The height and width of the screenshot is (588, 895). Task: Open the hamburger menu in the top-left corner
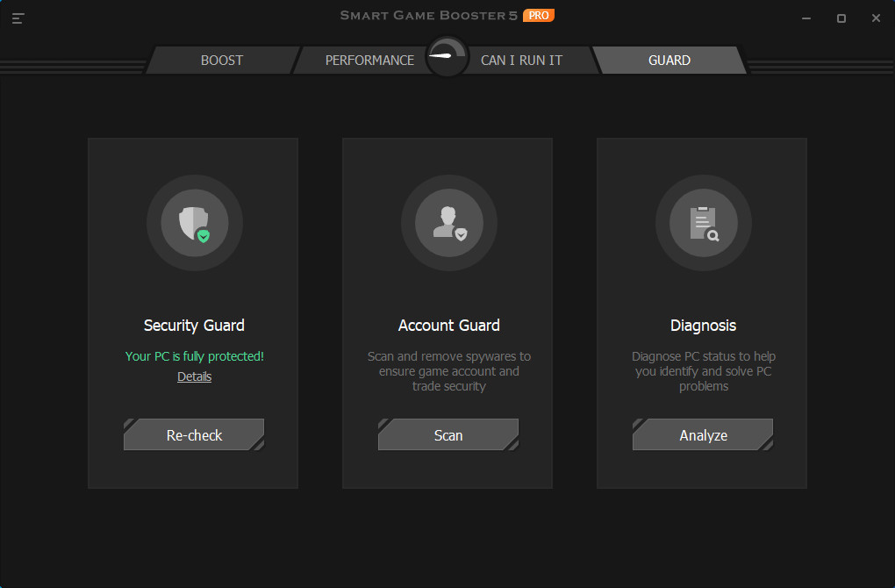18,18
